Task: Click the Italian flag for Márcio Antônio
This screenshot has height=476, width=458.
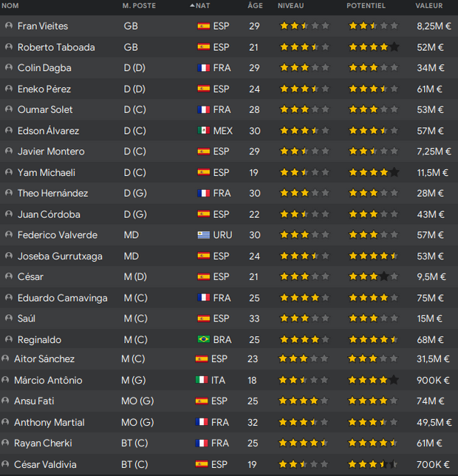Action: click(x=201, y=380)
